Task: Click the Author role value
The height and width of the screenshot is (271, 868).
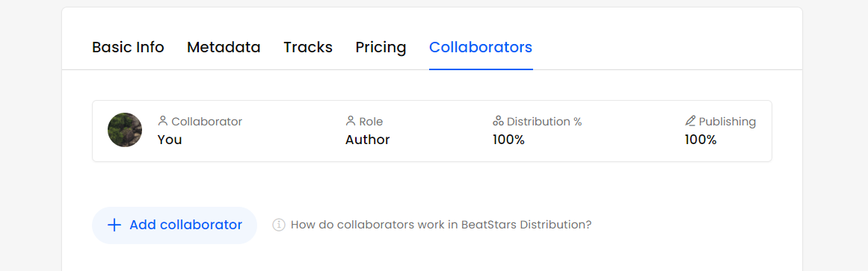Action: point(368,140)
